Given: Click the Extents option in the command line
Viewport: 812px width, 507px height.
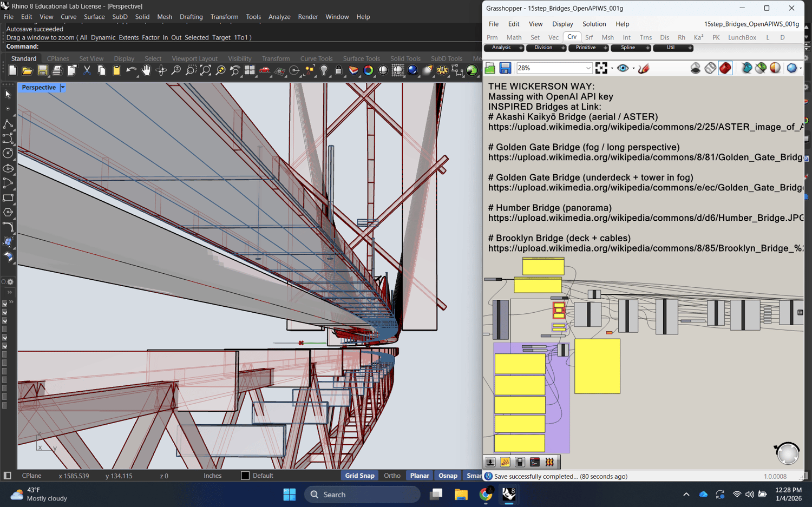Looking at the screenshot, I should click(x=128, y=37).
